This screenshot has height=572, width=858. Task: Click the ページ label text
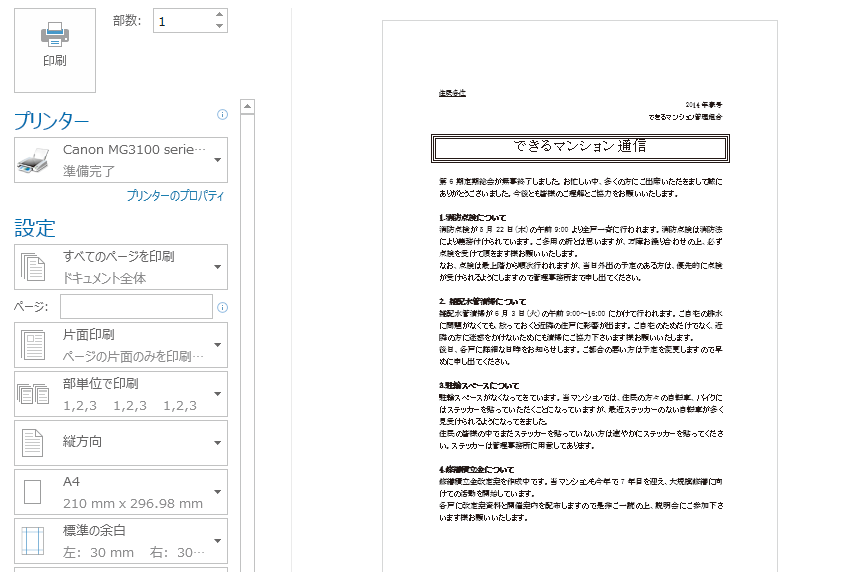pos(31,307)
